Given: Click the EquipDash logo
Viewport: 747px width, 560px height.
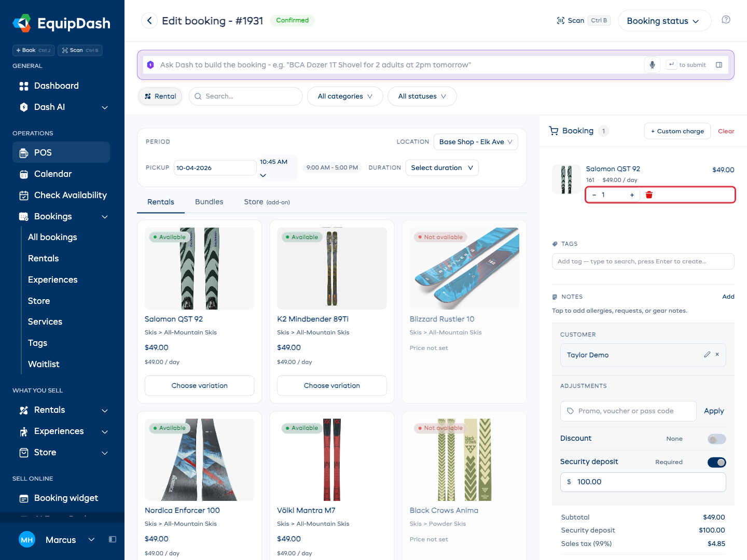Looking at the screenshot, I should pos(61,23).
